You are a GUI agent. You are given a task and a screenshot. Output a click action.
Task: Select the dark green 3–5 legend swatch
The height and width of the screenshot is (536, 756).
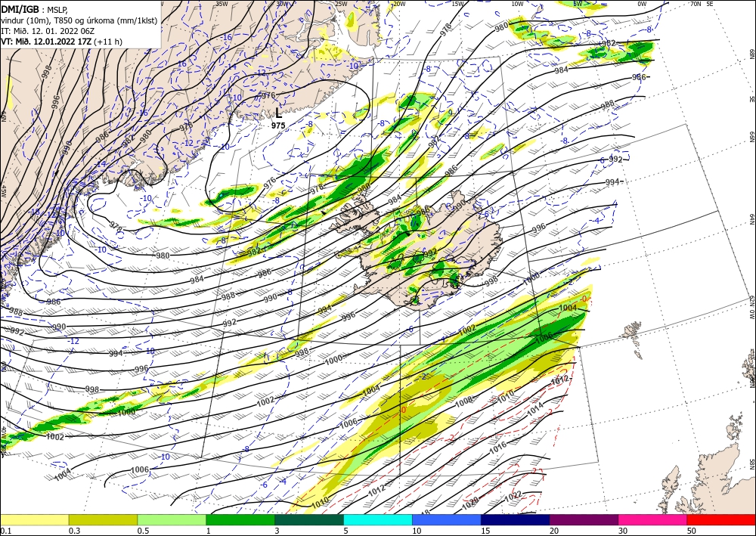tap(309, 519)
